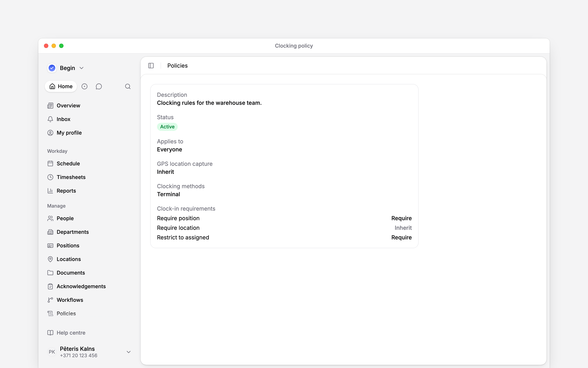
Task: Click the Help centre book icon
Action: tap(50, 333)
